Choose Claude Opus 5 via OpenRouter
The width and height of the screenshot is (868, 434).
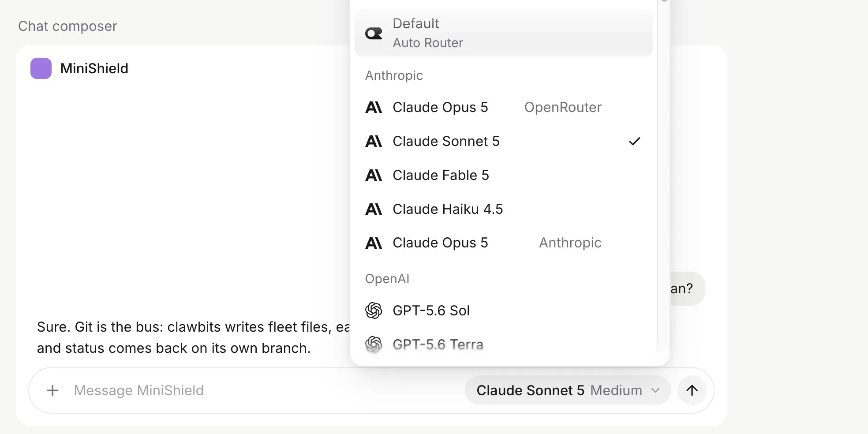tap(504, 107)
